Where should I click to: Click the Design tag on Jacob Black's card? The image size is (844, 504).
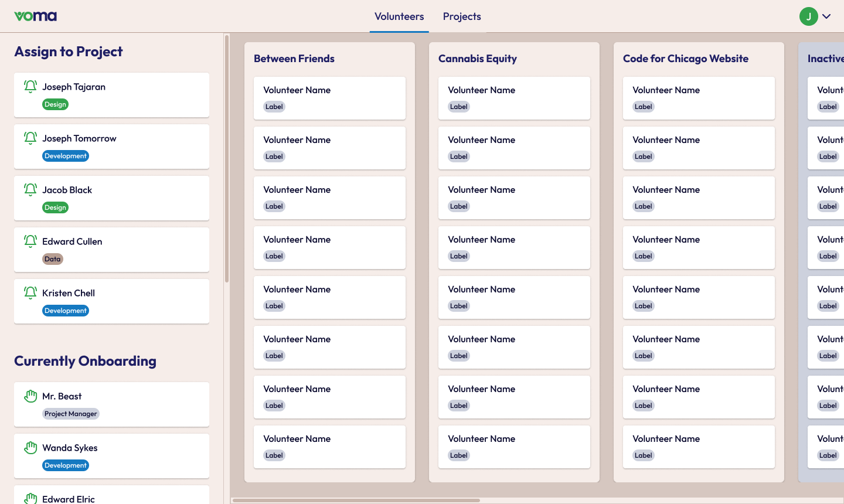click(x=55, y=207)
